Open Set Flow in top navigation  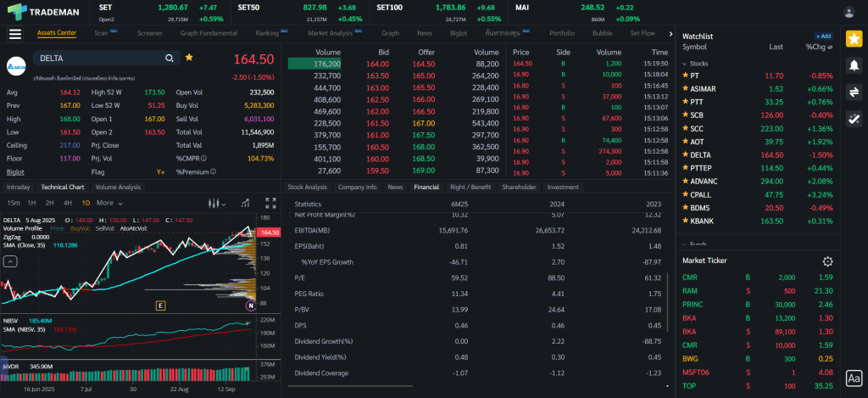coord(643,33)
